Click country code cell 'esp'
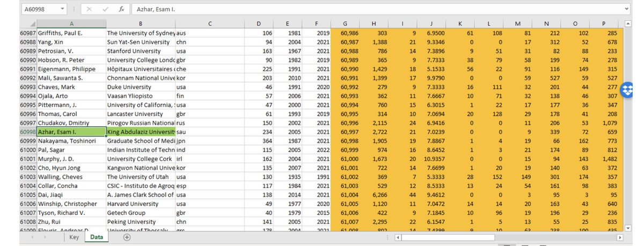 click(210, 185)
